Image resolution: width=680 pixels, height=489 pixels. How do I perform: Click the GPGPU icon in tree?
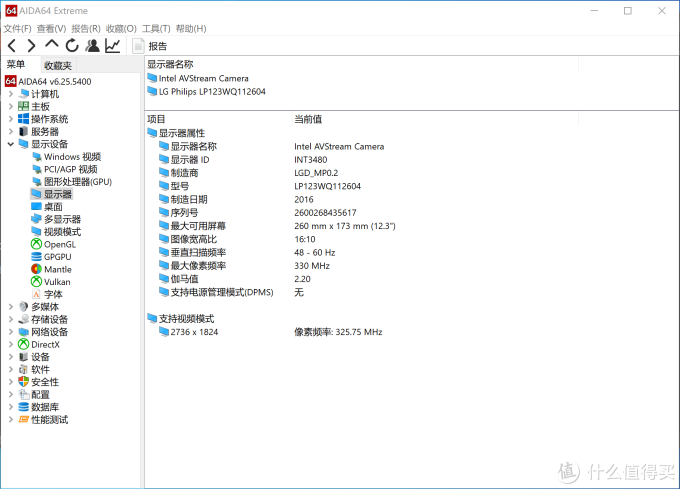point(36,257)
